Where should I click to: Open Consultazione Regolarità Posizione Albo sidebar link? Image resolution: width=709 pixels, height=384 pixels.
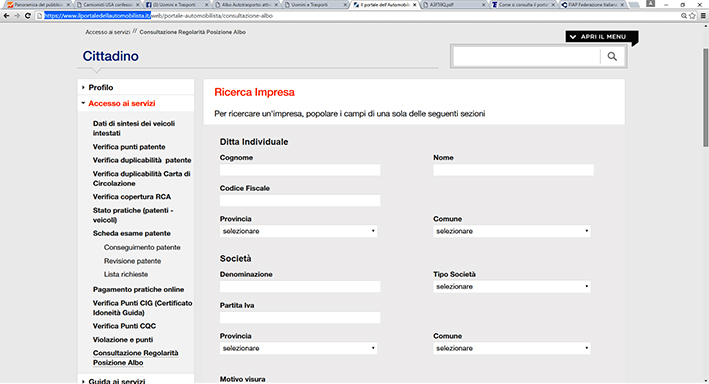click(x=136, y=358)
